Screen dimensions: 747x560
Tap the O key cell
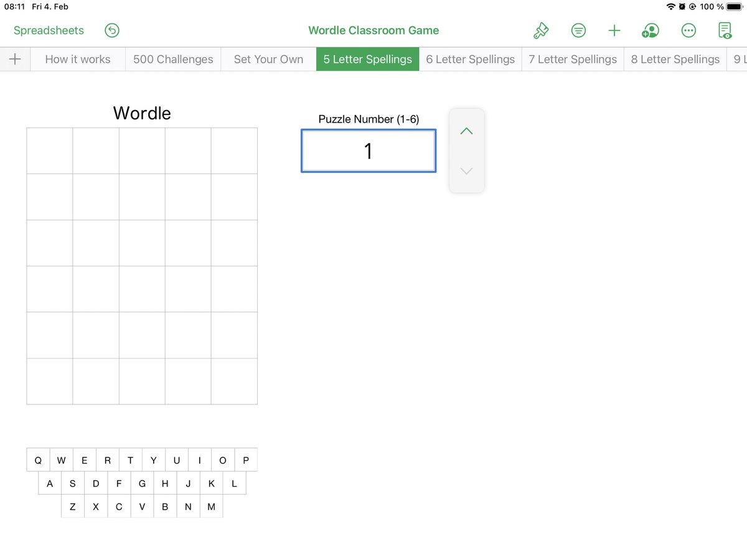(x=223, y=460)
